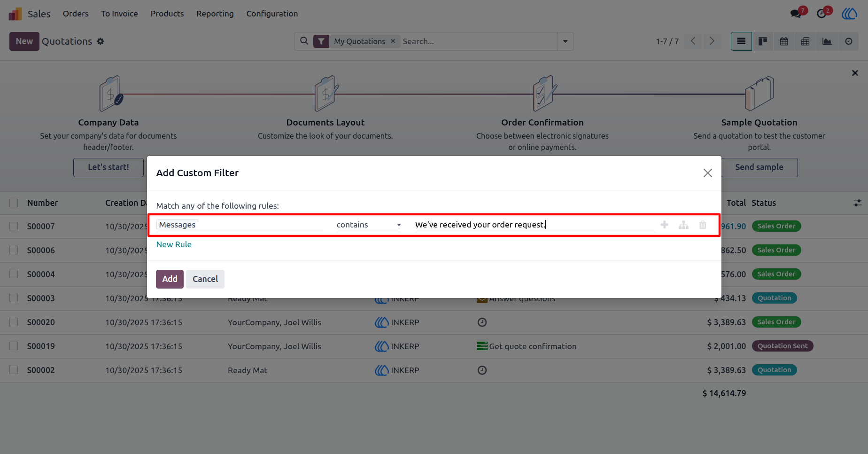The image size is (868, 454).
Task: Click the Add button in dialog
Action: [x=170, y=279]
